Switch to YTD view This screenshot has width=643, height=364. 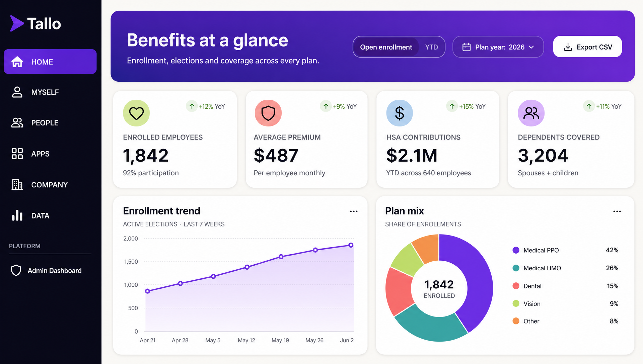431,47
